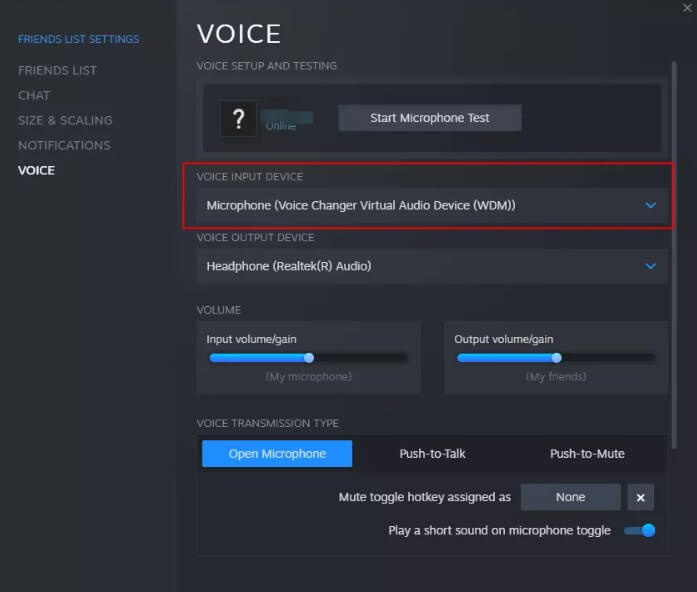
Task: Switch to Notifications settings
Action: tap(64, 145)
